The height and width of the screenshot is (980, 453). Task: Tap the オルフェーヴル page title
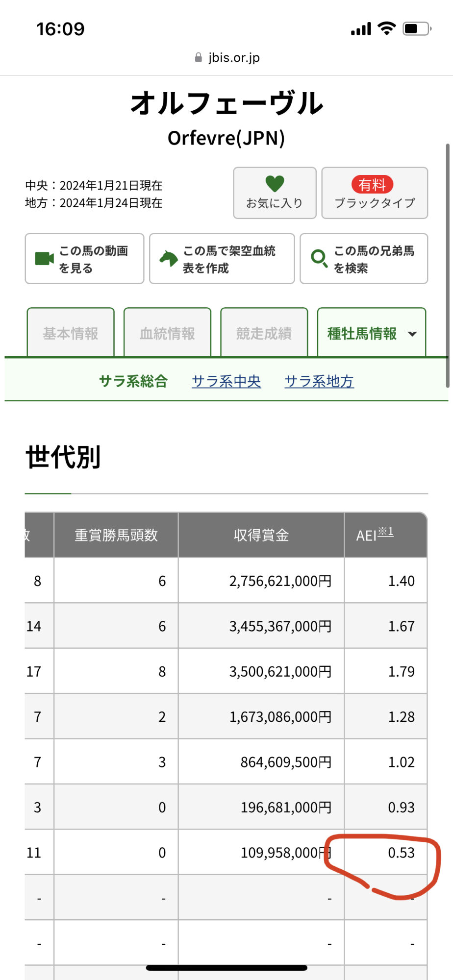coord(226,103)
